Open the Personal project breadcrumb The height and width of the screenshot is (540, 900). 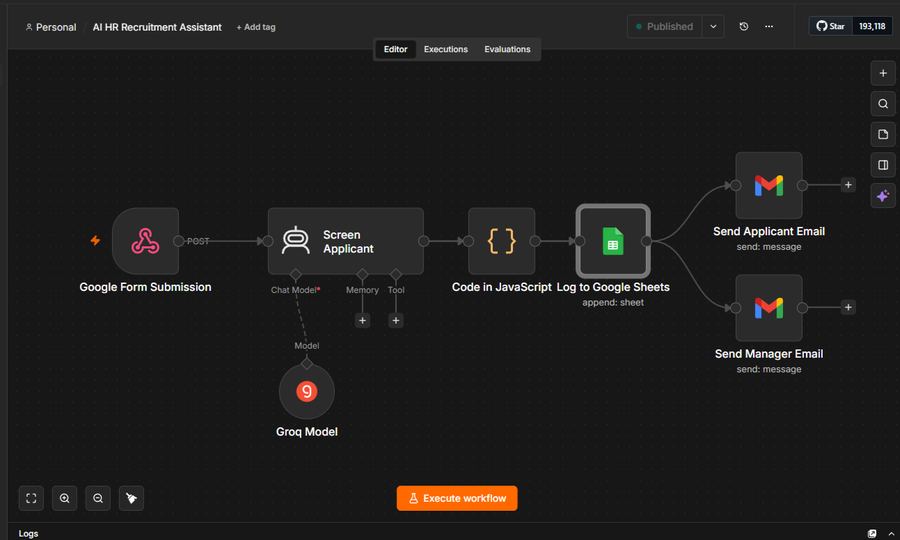click(51, 27)
